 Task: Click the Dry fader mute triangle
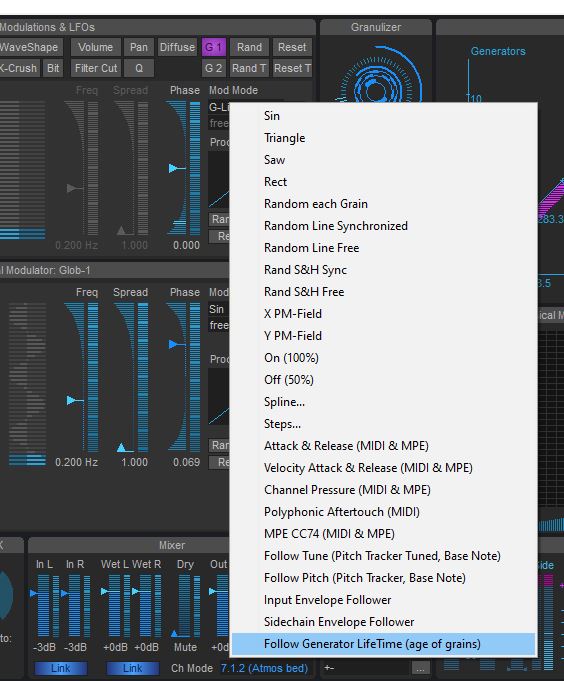(x=174, y=633)
